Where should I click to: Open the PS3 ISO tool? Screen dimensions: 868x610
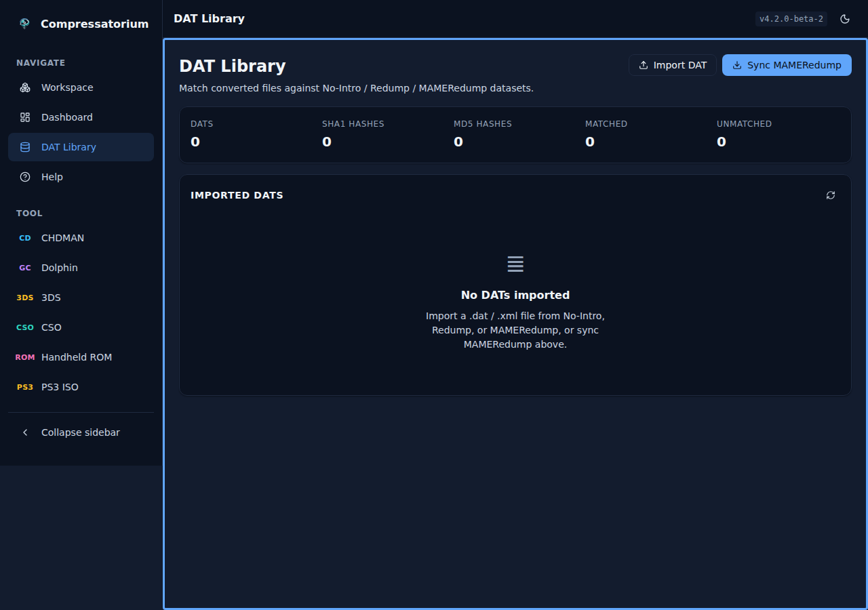81,387
